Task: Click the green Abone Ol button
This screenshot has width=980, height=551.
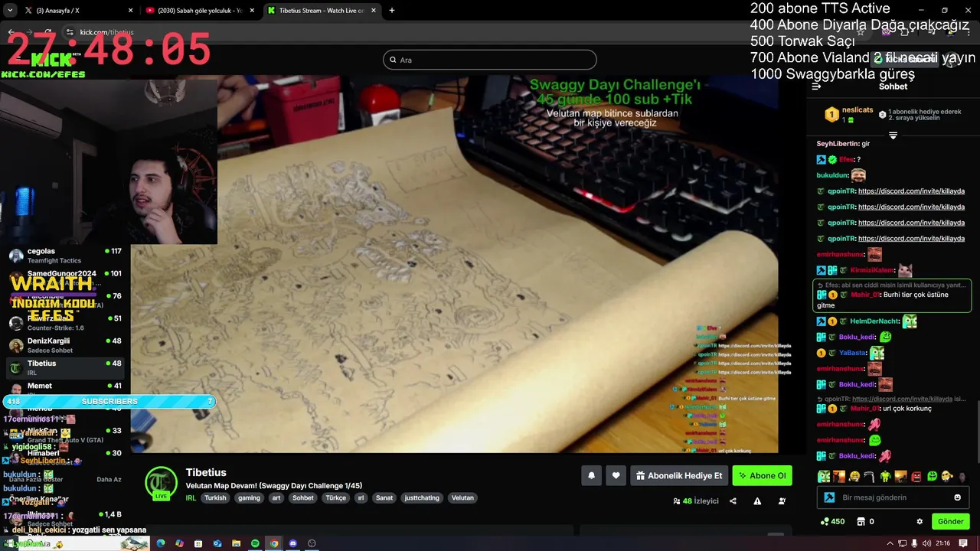Action: tap(762, 475)
